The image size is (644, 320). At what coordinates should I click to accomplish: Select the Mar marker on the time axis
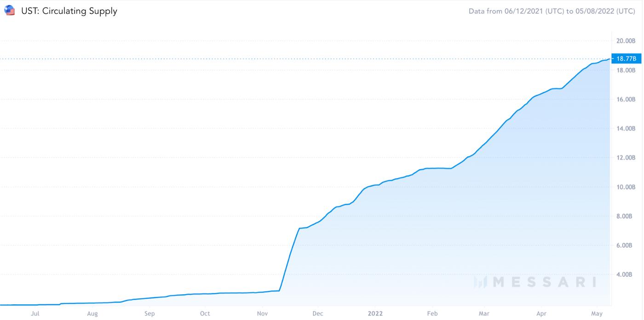click(484, 314)
